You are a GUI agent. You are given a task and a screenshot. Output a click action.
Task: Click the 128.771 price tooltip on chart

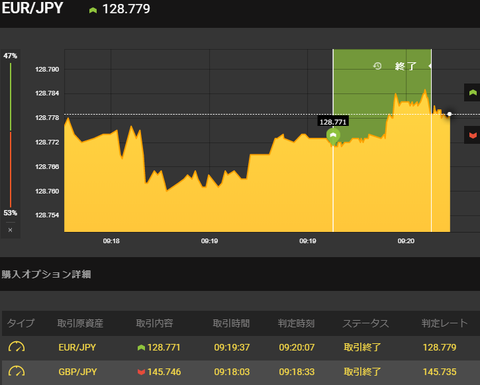tap(333, 122)
